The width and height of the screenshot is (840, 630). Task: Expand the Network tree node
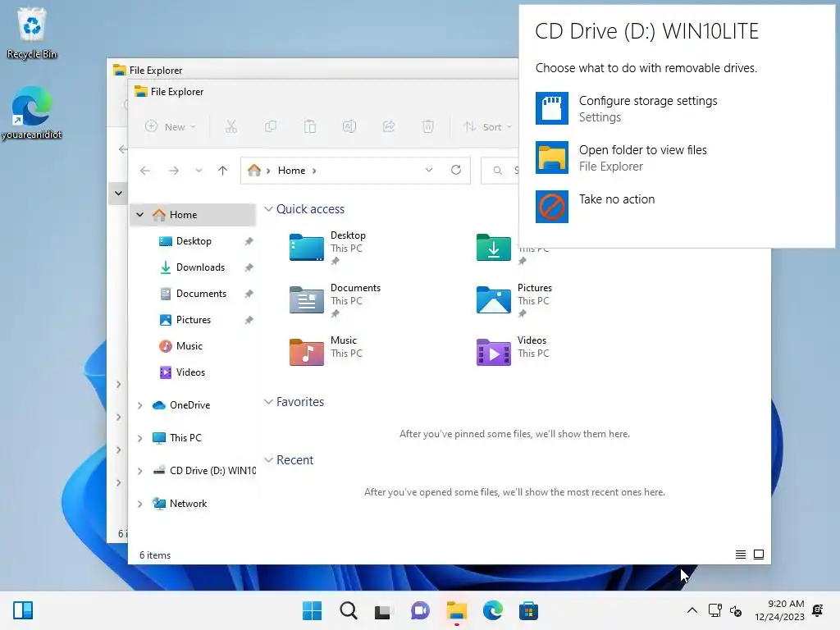139,504
